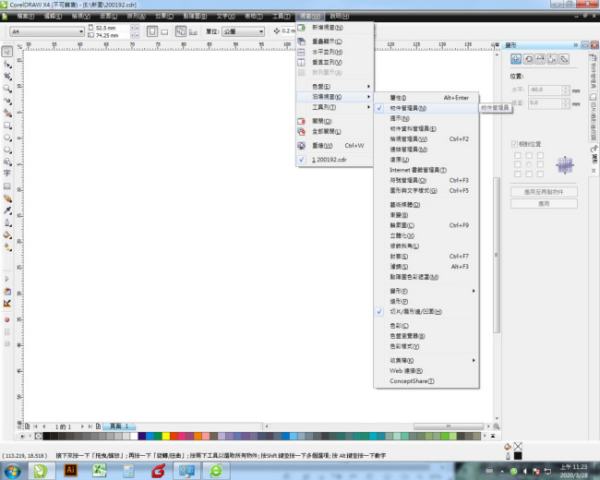Open Adobe Illustrator from taskbar

[x=70, y=470]
